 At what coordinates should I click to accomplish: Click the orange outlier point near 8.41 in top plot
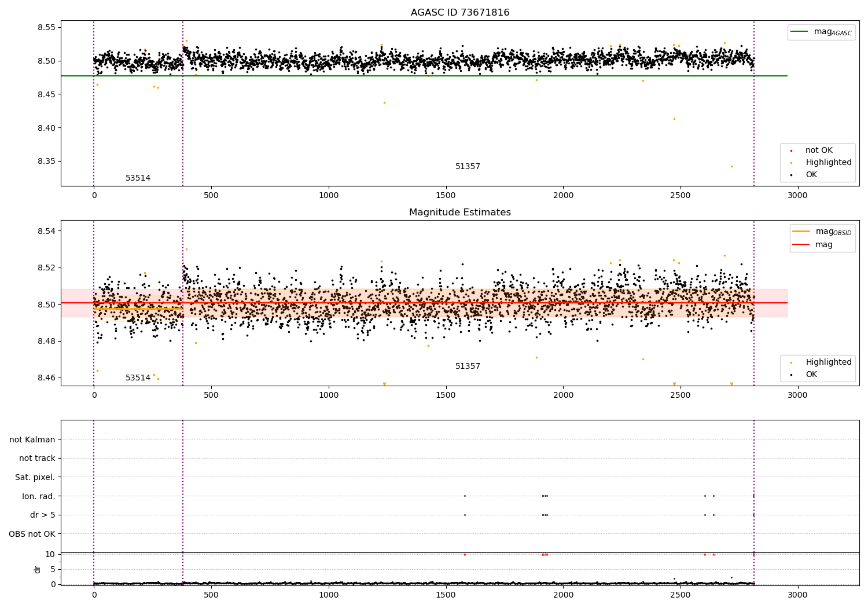pos(674,119)
